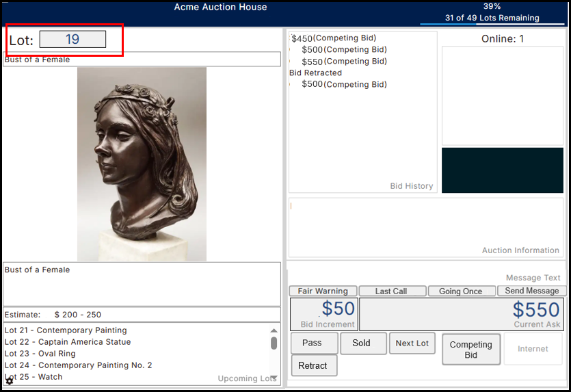Click the upcoming lots scroll down arrow

tap(274, 378)
